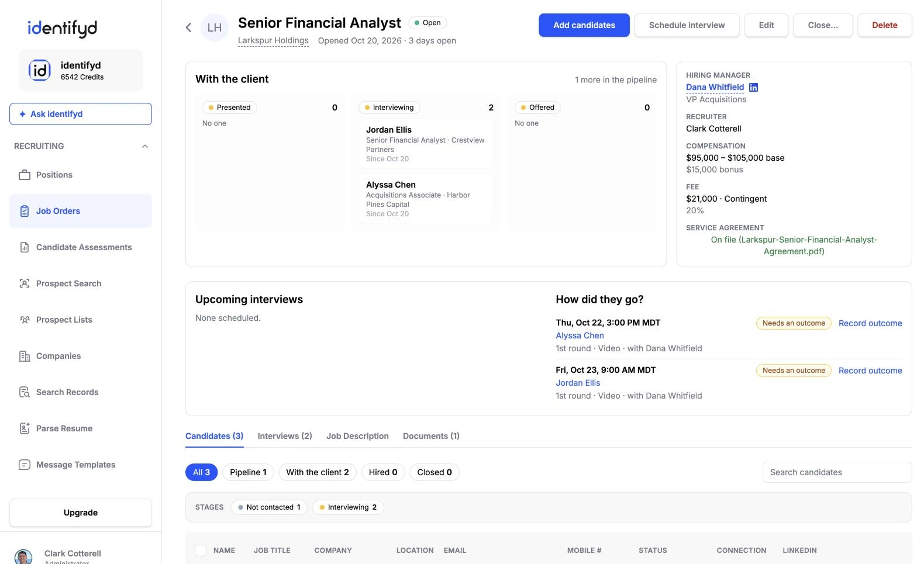The image size is (924, 564).
Task: Filter stage Interviewing 2 chip
Action: coord(348,507)
